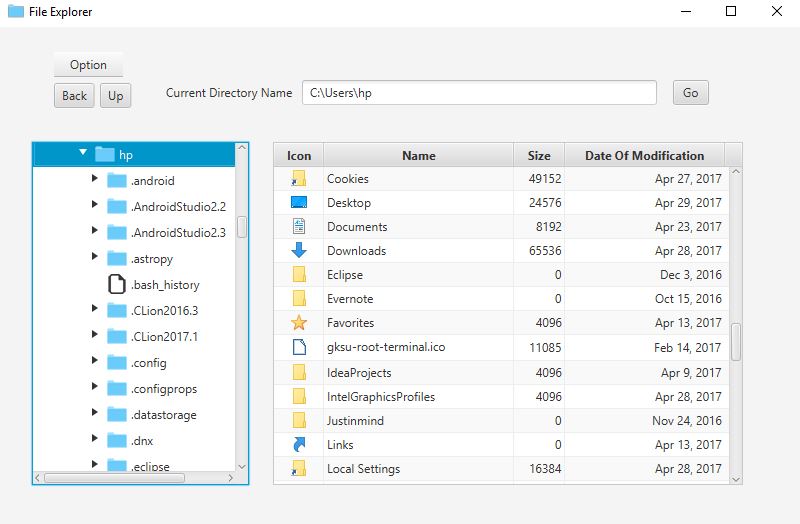Click the .CLion2017.1 folder icon

click(x=117, y=336)
